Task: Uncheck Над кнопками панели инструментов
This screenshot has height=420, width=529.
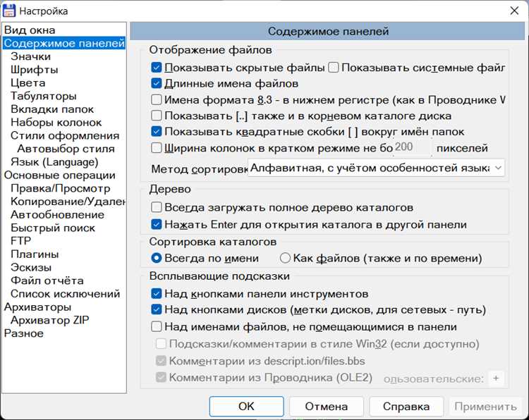Action: 156,294
